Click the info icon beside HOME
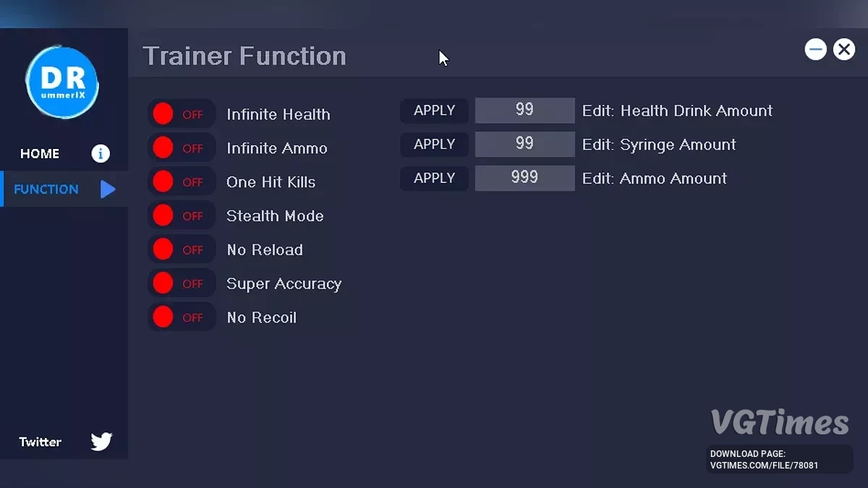Image resolution: width=868 pixels, height=488 pixels. coord(100,153)
